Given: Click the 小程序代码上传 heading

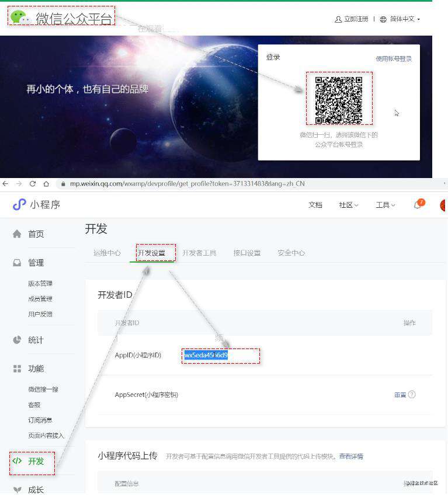Looking at the screenshot, I should pyautogui.click(x=128, y=455).
